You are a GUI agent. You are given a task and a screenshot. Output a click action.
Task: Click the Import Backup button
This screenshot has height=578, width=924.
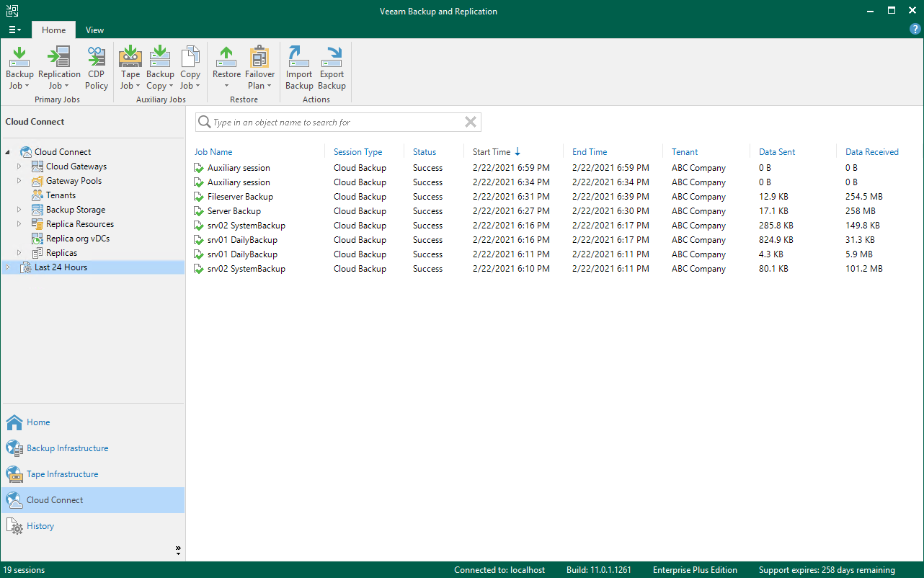[299, 68]
